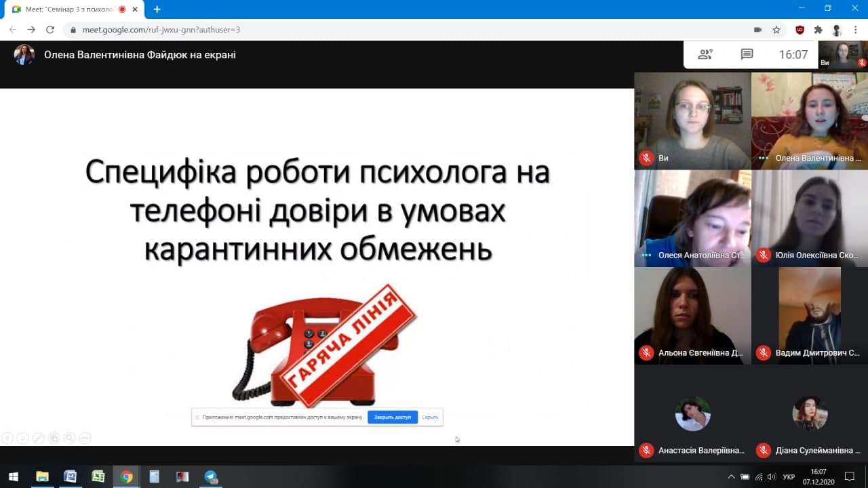The width and height of the screenshot is (868, 488).
Task: Select Олеся Анатоліївна's video tile
Action: 692,218
